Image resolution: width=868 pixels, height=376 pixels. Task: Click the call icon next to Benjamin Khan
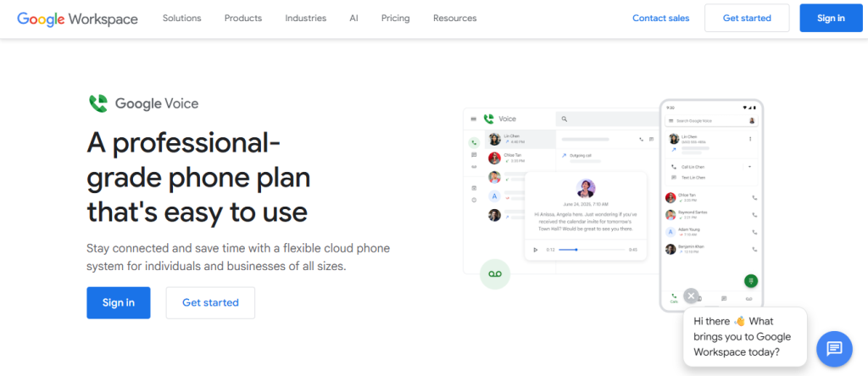click(754, 249)
